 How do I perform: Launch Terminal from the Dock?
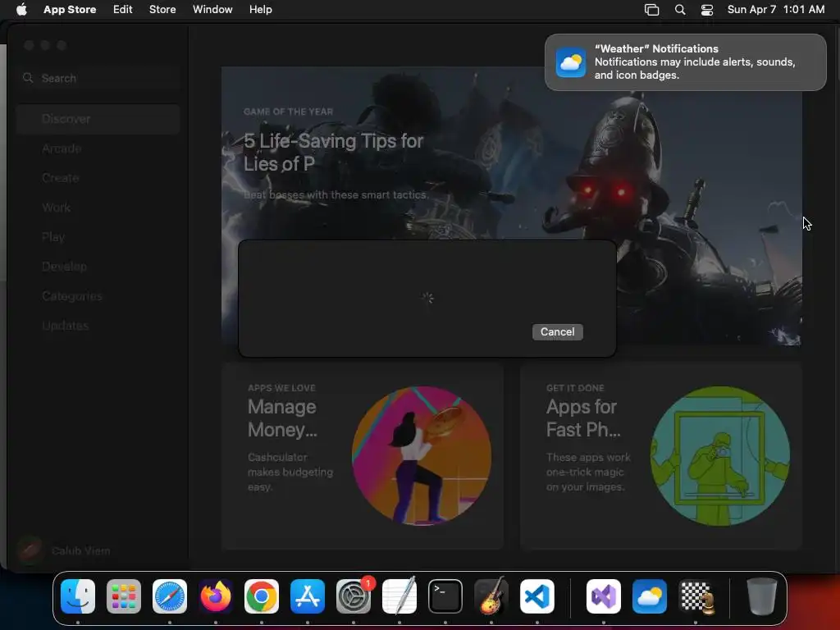(445, 596)
